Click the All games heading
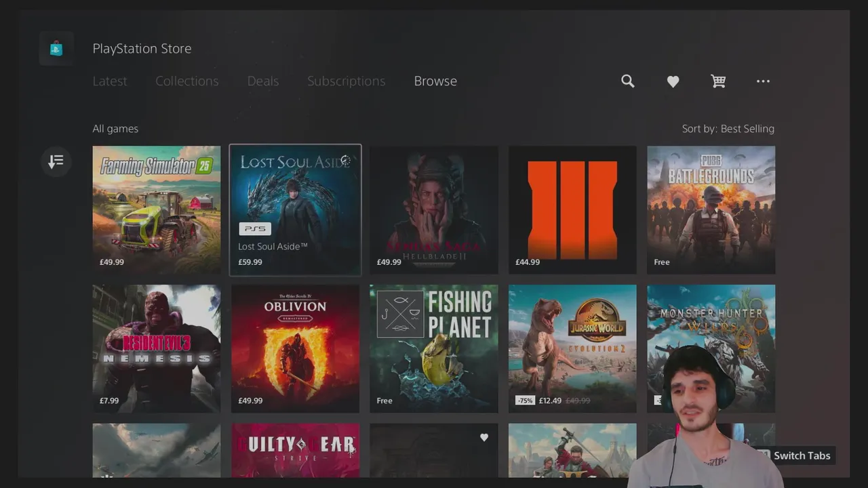Screen dimensions: 868x488 pyautogui.click(x=115, y=129)
